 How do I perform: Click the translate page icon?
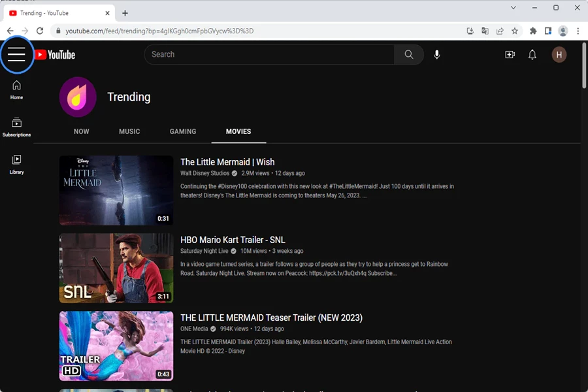(x=485, y=31)
